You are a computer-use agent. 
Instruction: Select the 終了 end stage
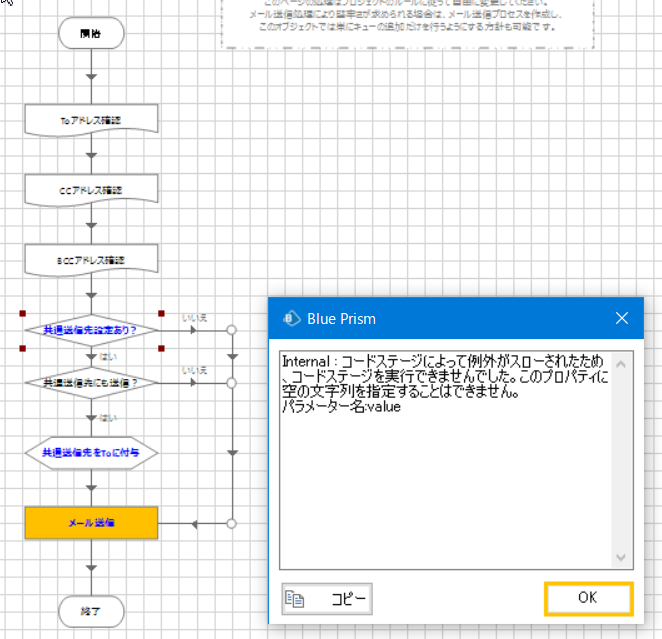pyautogui.click(x=91, y=612)
